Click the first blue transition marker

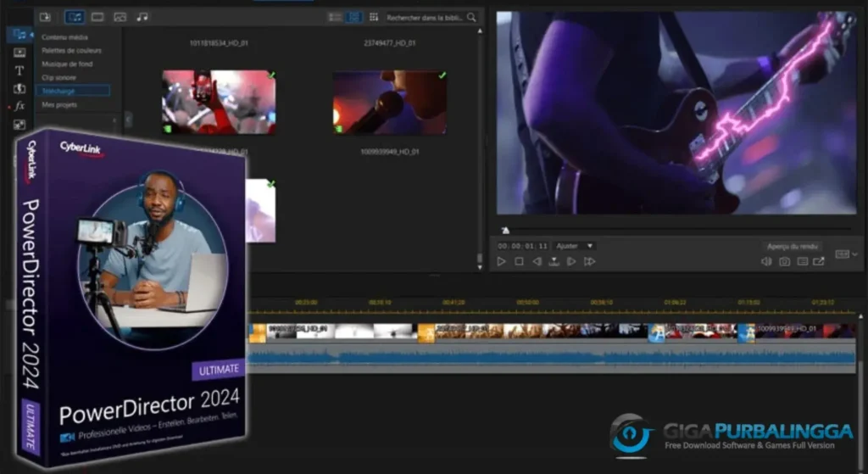(656, 333)
